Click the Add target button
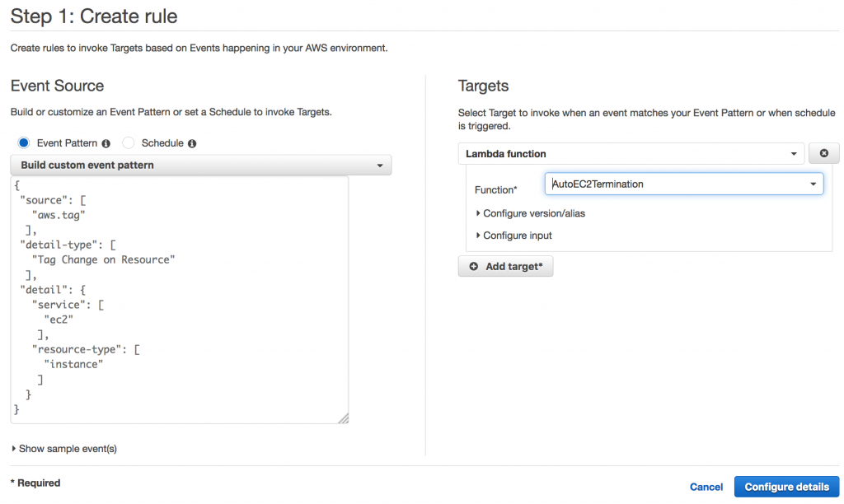The width and height of the screenshot is (844, 504). (506, 267)
